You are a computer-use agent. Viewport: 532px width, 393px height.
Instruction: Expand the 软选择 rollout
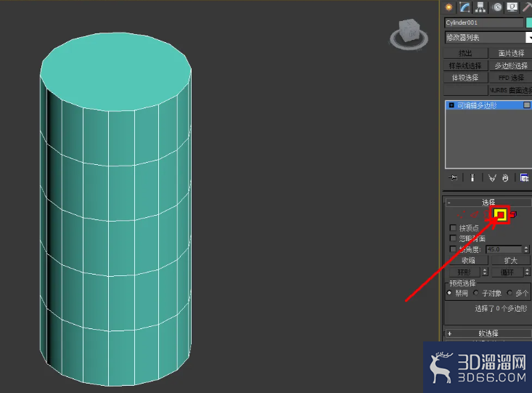click(x=488, y=333)
